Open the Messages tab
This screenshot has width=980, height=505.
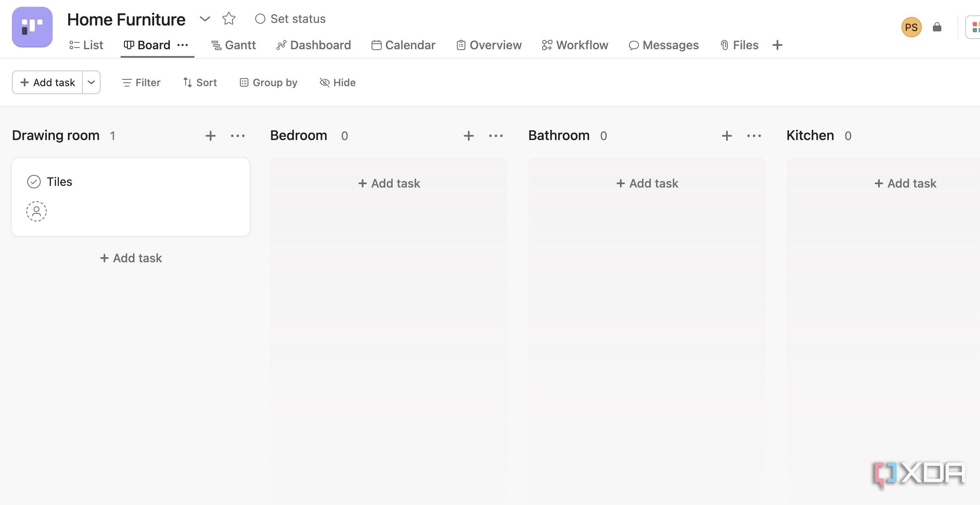tap(664, 45)
